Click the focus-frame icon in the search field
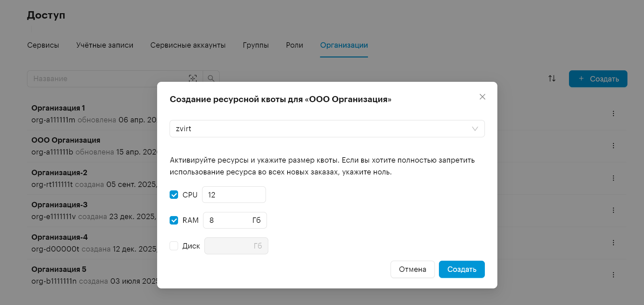 (193, 78)
